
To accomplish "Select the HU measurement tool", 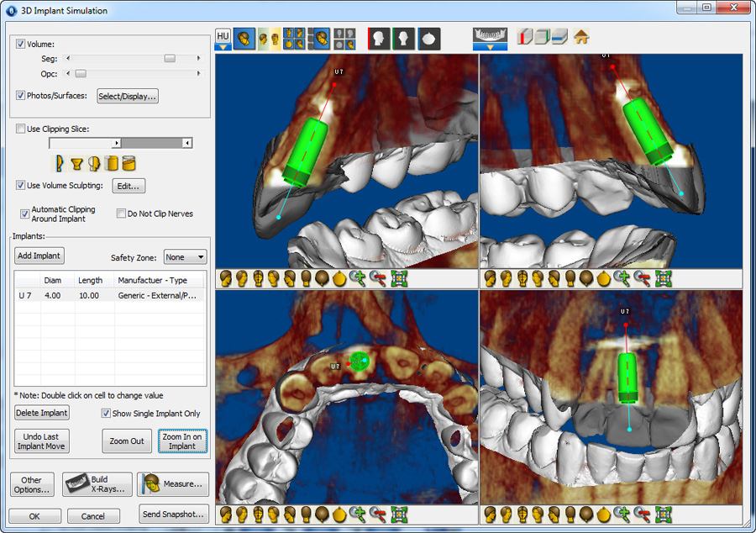I will pyautogui.click(x=223, y=37).
